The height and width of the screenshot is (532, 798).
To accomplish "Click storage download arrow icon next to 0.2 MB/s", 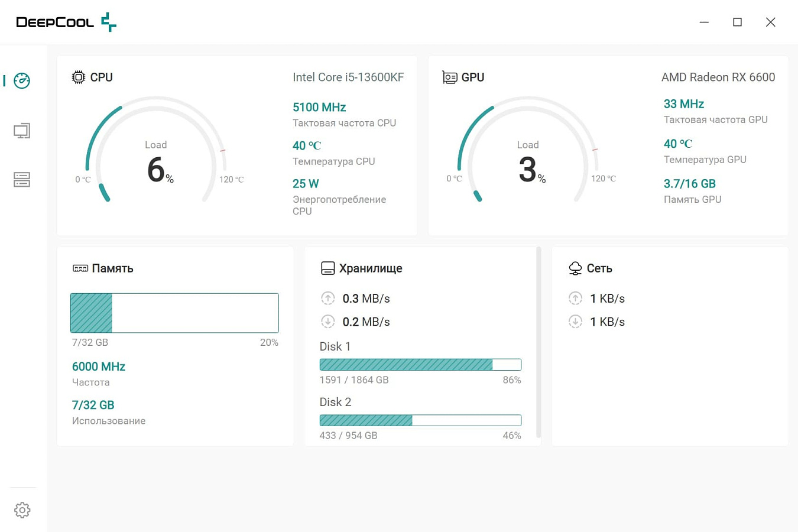I will coord(328,322).
